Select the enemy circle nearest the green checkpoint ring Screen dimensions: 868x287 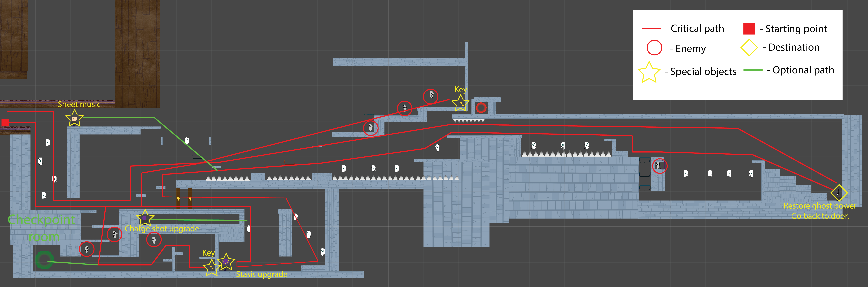(87, 249)
